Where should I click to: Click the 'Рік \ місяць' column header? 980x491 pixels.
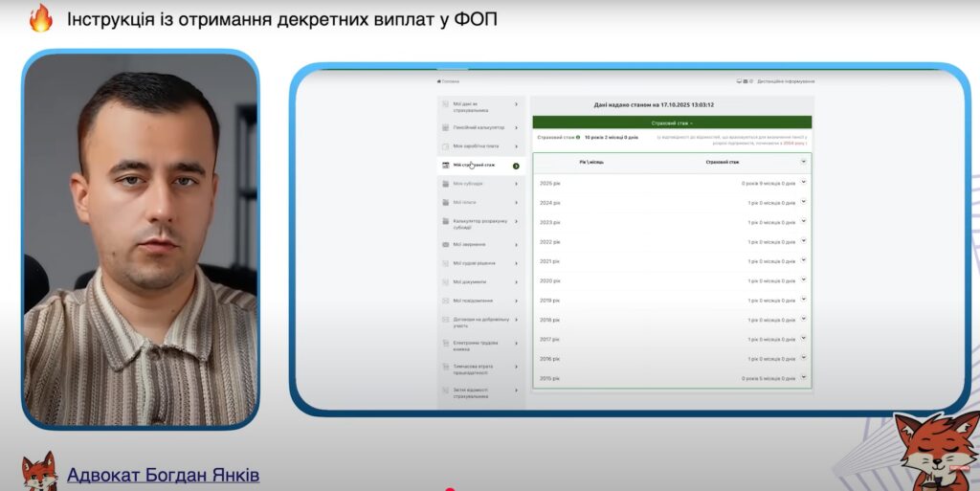coord(591,163)
